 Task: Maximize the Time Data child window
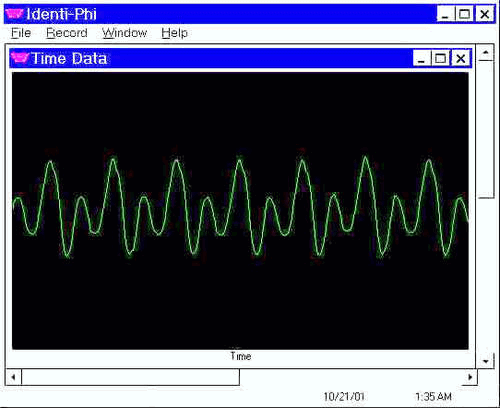click(440, 59)
